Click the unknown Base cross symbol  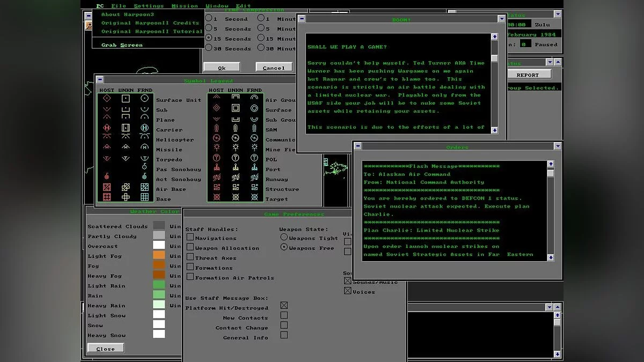pyautogui.click(x=126, y=197)
